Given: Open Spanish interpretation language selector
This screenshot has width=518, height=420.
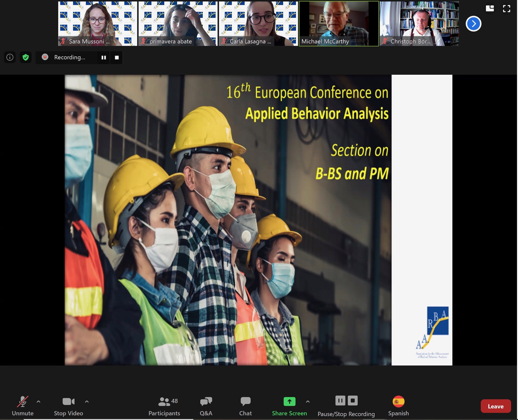Looking at the screenshot, I should [x=398, y=406].
